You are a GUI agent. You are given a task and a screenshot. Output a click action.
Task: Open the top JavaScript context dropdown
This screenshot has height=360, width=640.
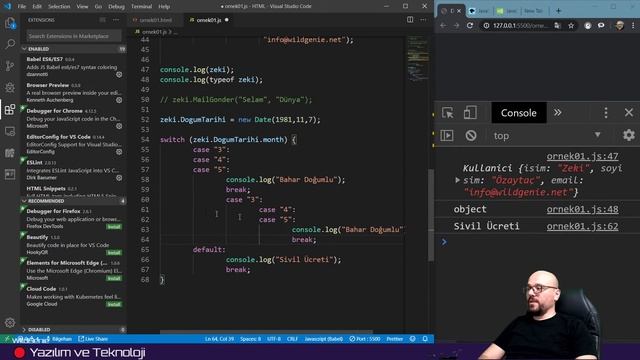(x=547, y=136)
